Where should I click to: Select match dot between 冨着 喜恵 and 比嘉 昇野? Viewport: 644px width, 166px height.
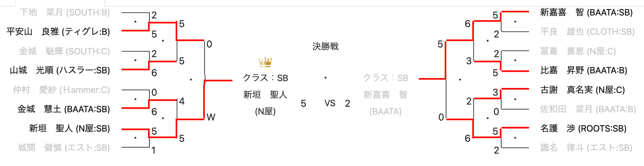[515, 60]
